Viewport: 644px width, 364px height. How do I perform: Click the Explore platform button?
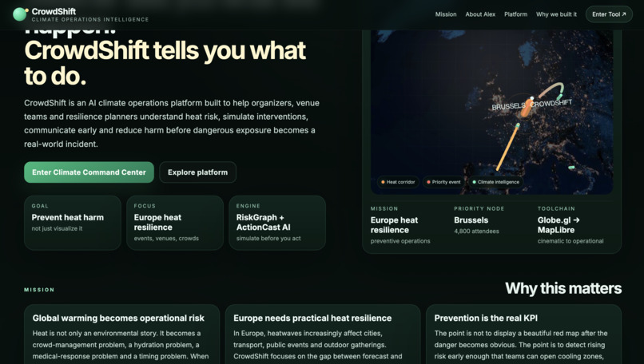197,172
